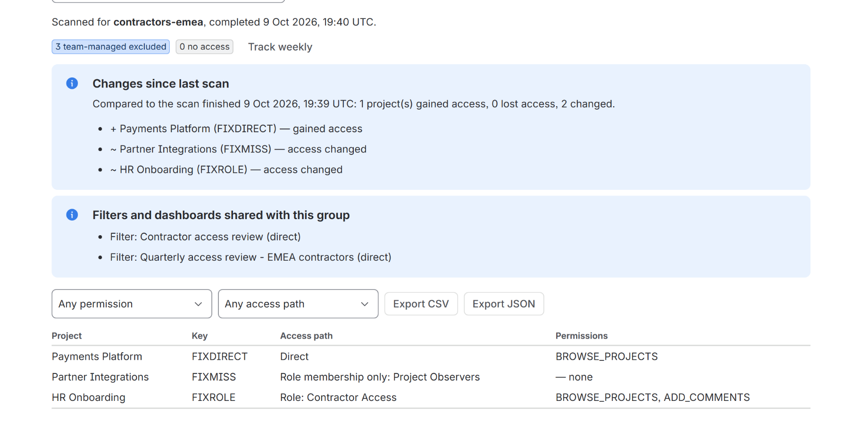Click the Project column header
Viewport: 868px width, 425px height.
(x=67, y=336)
